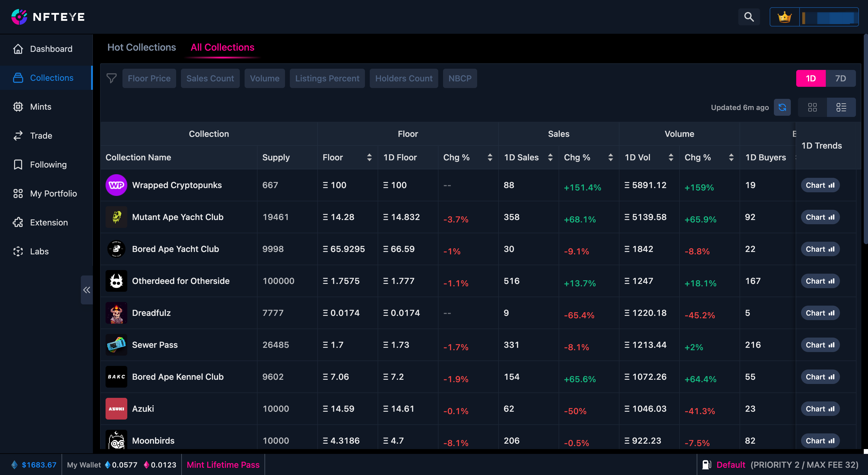Select the list table view

point(841,107)
